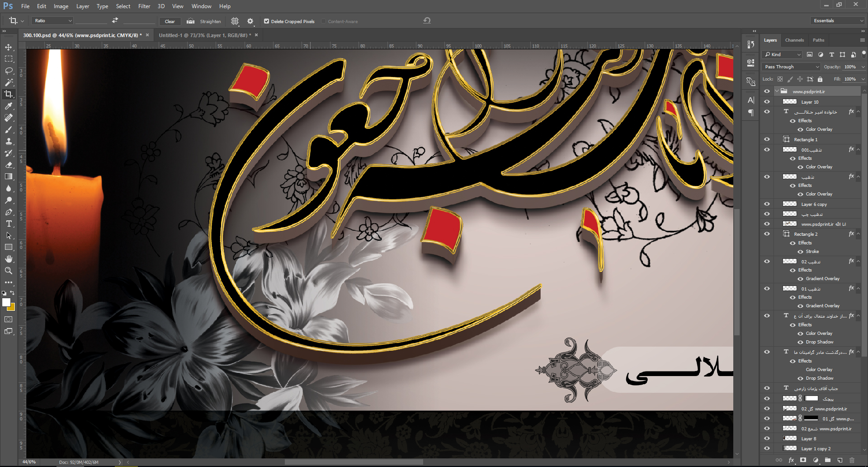Open the Essentials workspace dropdown
868x467 pixels.
pyautogui.click(x=837, y=21)
